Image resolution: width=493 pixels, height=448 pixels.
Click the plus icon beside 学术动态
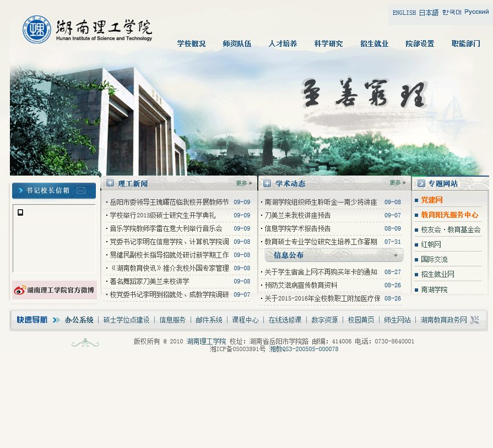[x=267, y=183]
